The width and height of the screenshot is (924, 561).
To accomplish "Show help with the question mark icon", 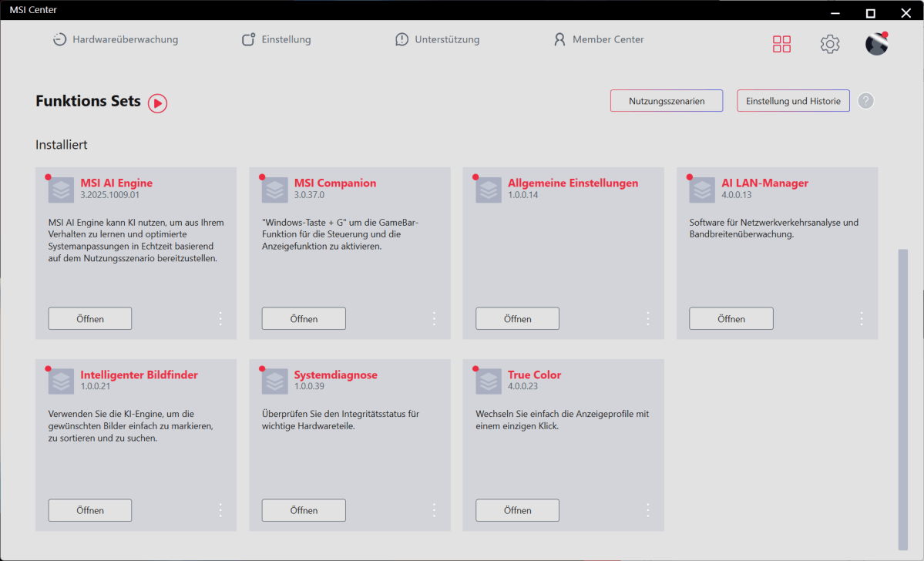I will [x=865, y=101].
